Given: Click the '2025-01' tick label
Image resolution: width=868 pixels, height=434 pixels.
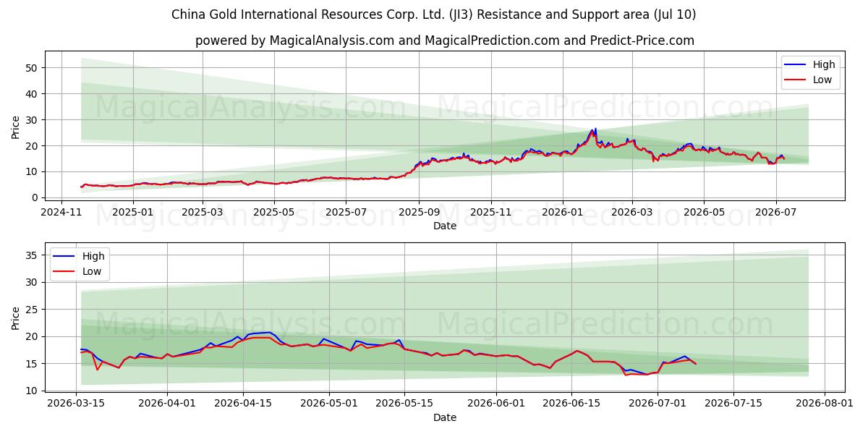Looking at the screenshot, I should click(133, 212).
